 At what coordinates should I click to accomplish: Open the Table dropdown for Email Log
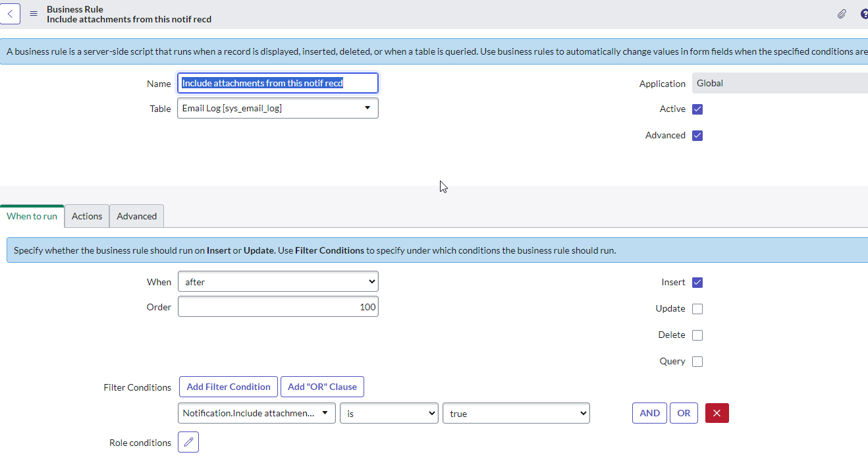277,108
